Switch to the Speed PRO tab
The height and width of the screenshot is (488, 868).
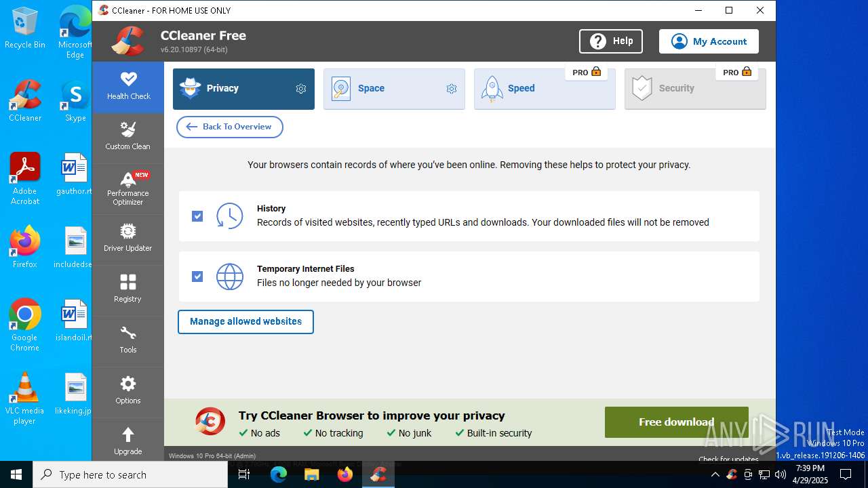pos(545,89)
